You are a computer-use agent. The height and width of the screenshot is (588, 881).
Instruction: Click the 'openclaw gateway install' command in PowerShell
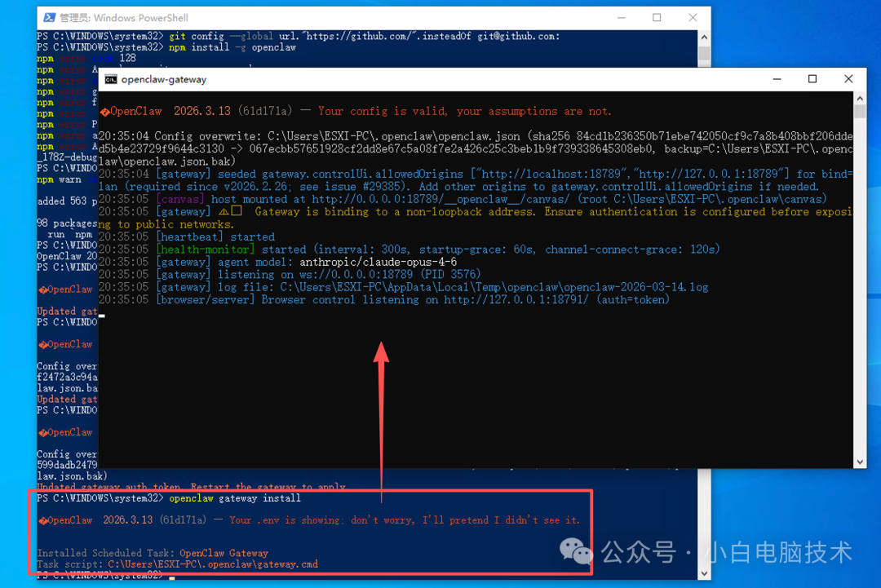pos(235,498)
